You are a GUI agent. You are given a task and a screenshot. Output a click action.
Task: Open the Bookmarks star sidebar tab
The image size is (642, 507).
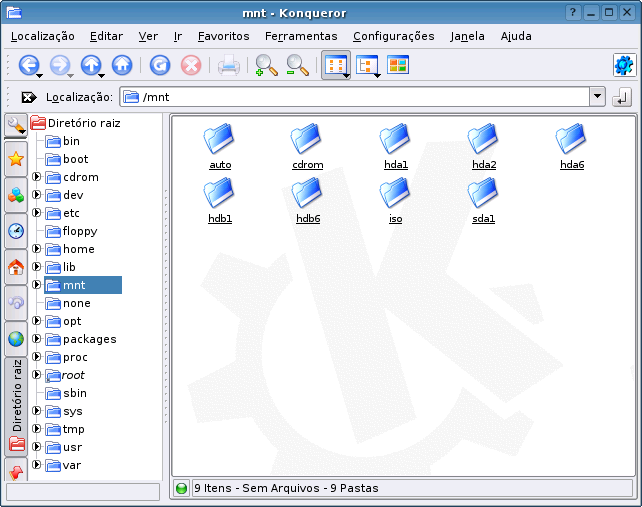pos(16,159)
